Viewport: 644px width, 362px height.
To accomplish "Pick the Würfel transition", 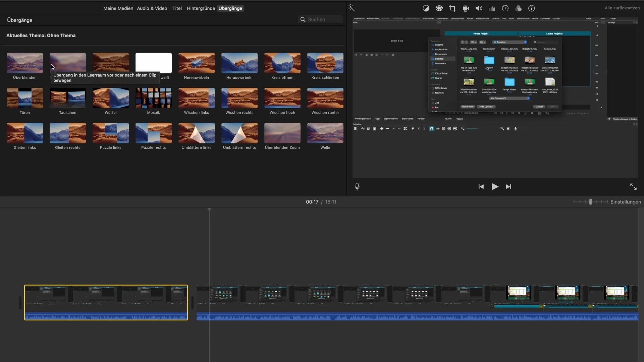I will [x=111, y=98].
